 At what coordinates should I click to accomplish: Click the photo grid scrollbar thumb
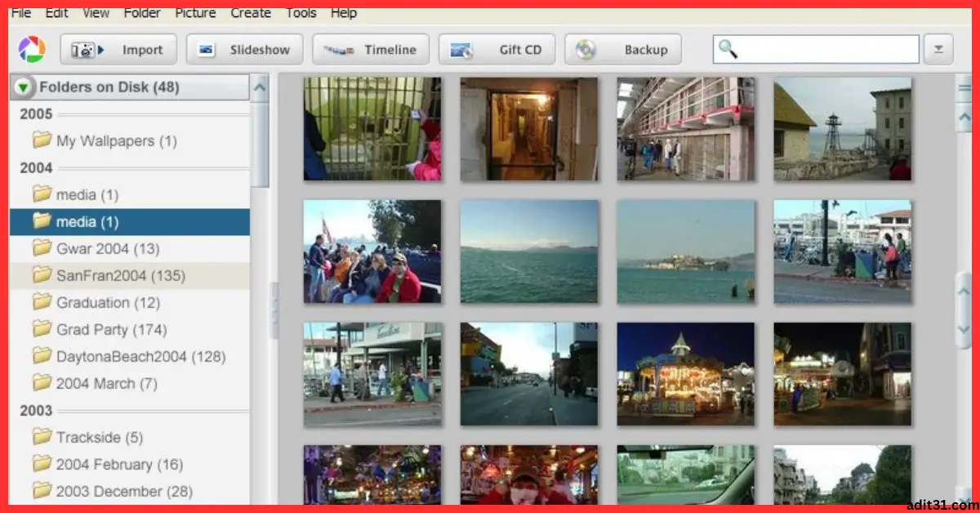point(964,310)
